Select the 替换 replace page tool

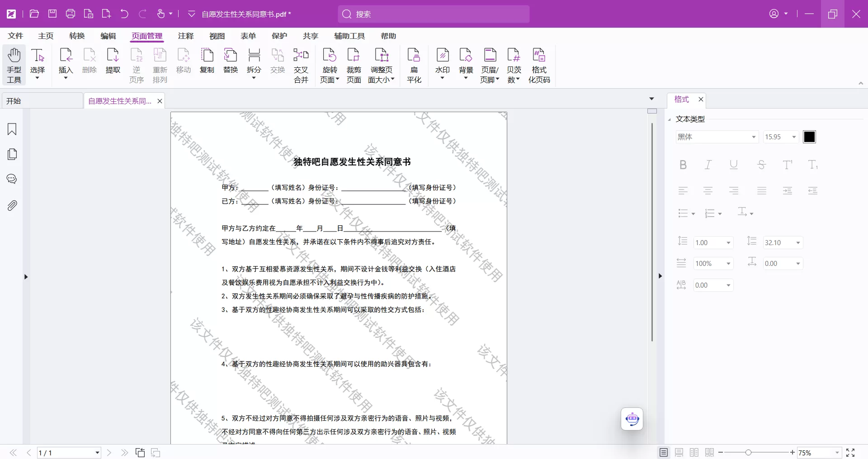coord(231,63)
